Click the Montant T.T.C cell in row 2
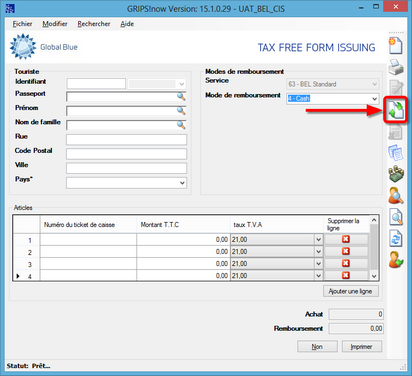Screen dimensions: 412x376 click(x=183, y=252)
